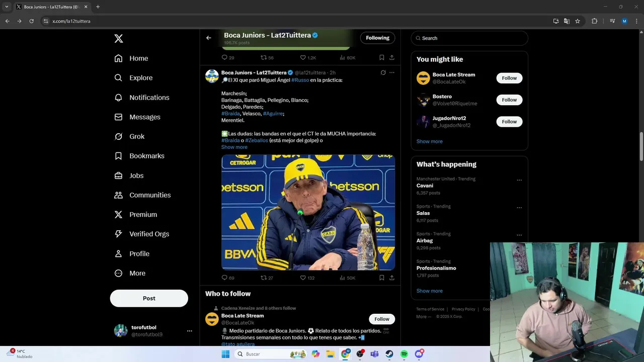Open Chrome tab search dropdown
This screenshot has height=362, width=644.
coord(7,7)
